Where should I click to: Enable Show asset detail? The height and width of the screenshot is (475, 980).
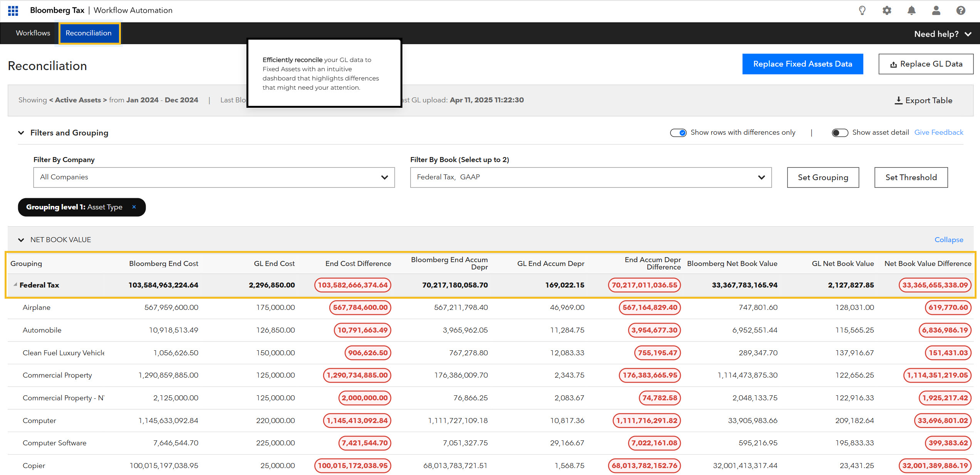[840, 132]
